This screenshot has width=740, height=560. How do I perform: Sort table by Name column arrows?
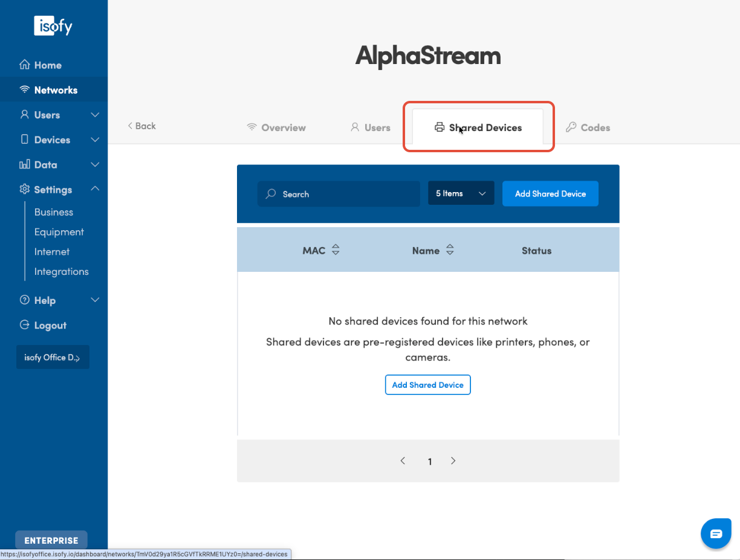click(449, 250)
